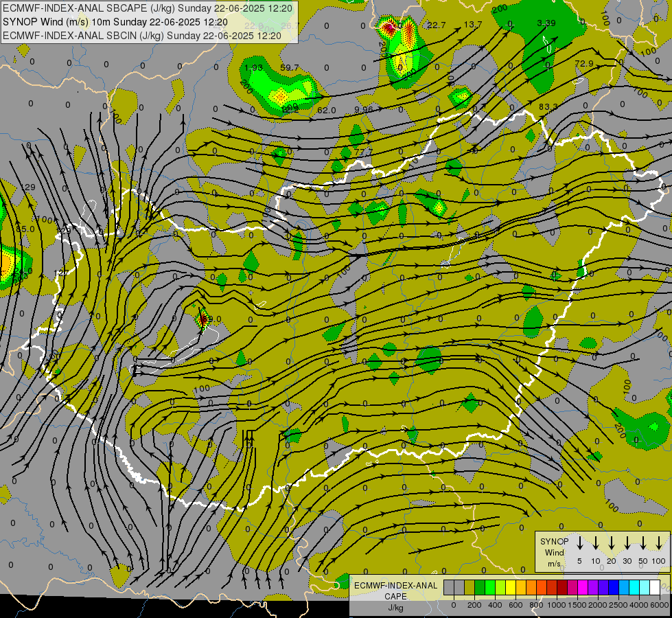Select the white swatch in CAPE legend
This screenshot has height=618, width=672.
click(x=655, y=588)
